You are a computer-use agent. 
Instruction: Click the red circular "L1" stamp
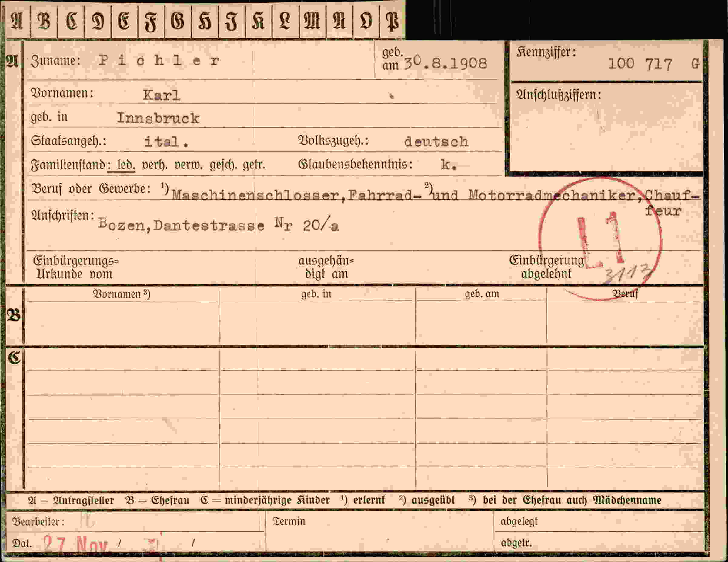600,238
